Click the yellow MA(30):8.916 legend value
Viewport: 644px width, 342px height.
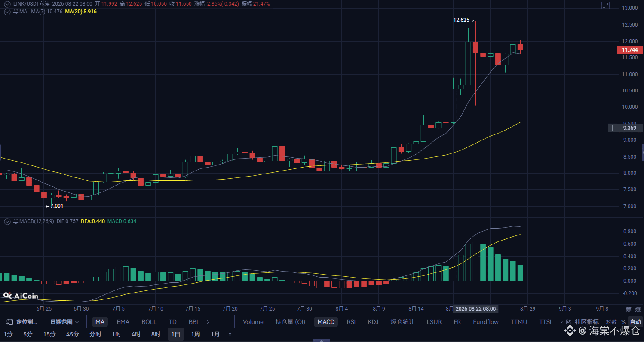tap(81, 12)
